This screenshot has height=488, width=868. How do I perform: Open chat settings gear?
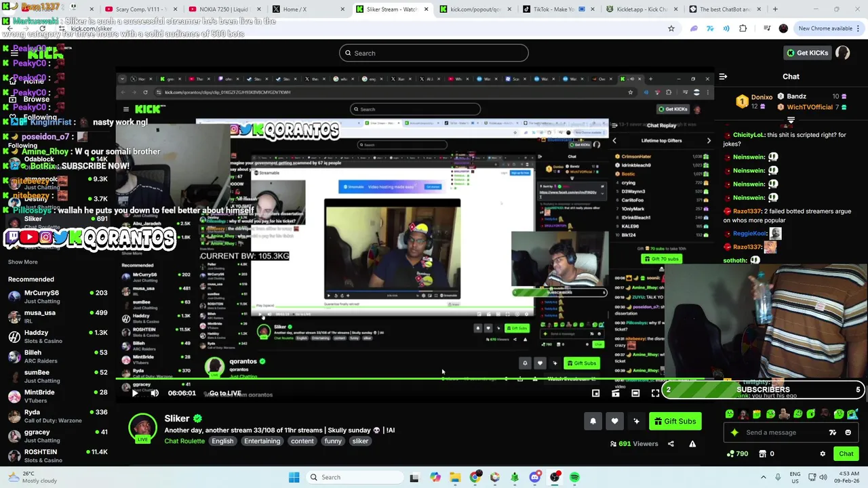(823, 454)
